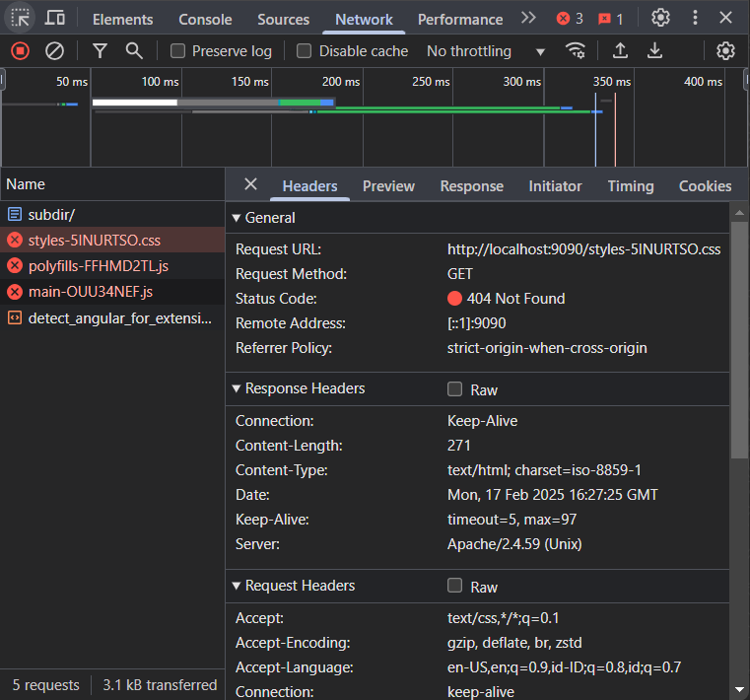750x700 pixels.
Task: Open the Timing tab in request details
Action: [630, 185]
